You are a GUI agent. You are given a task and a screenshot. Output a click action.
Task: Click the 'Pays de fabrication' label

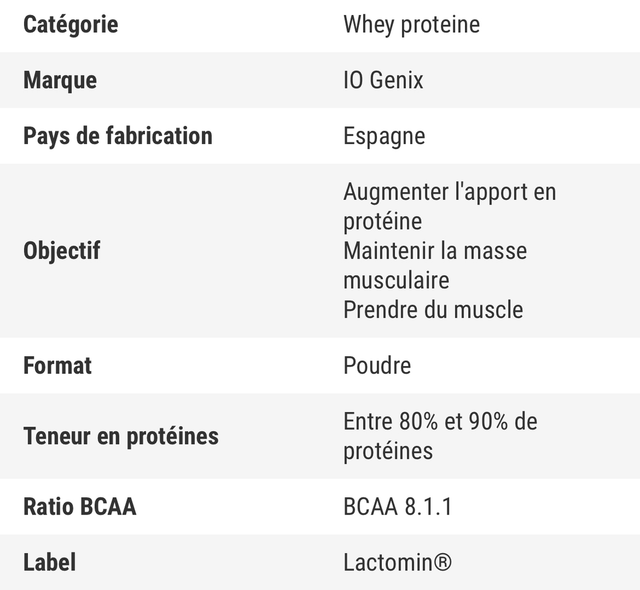[x=117, y=136]
